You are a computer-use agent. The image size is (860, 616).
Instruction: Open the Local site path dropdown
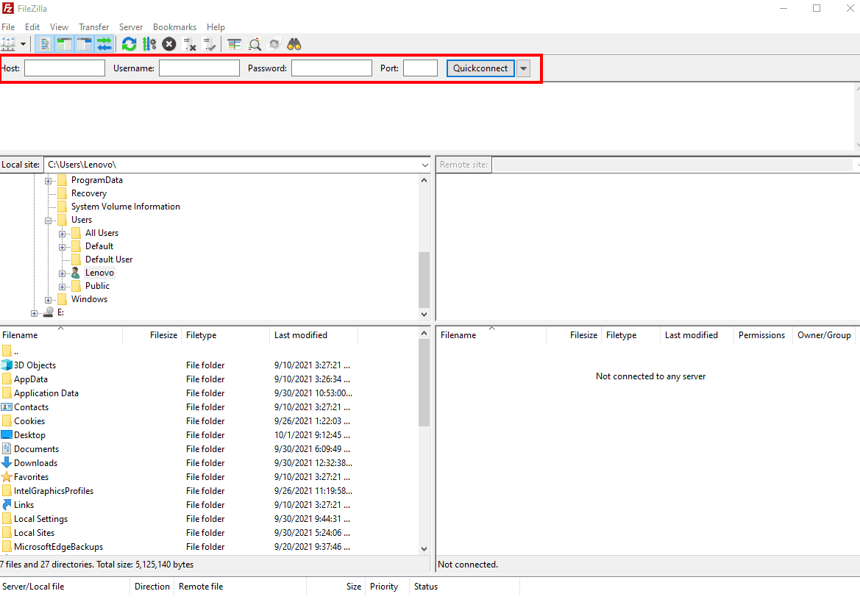pos(425,165)
